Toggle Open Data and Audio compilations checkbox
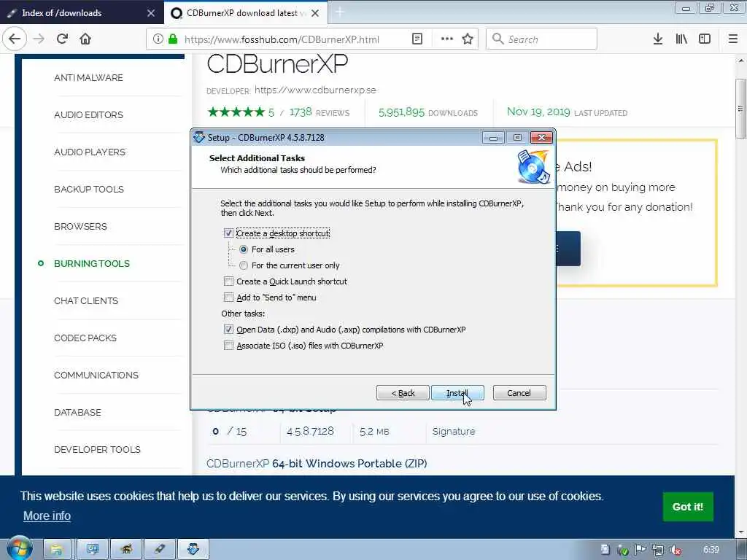Viewport: 747px width, 560px height. 228,330
